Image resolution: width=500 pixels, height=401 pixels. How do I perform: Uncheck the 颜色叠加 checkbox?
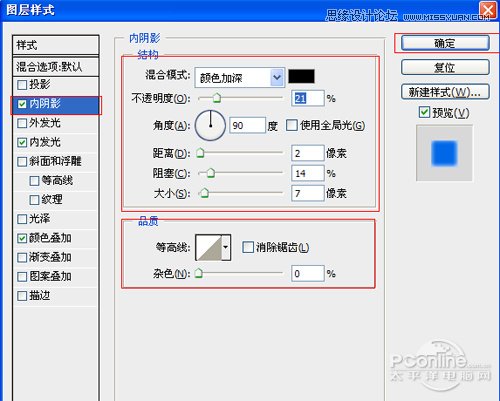pyautogui.click(x=22, y=238)
